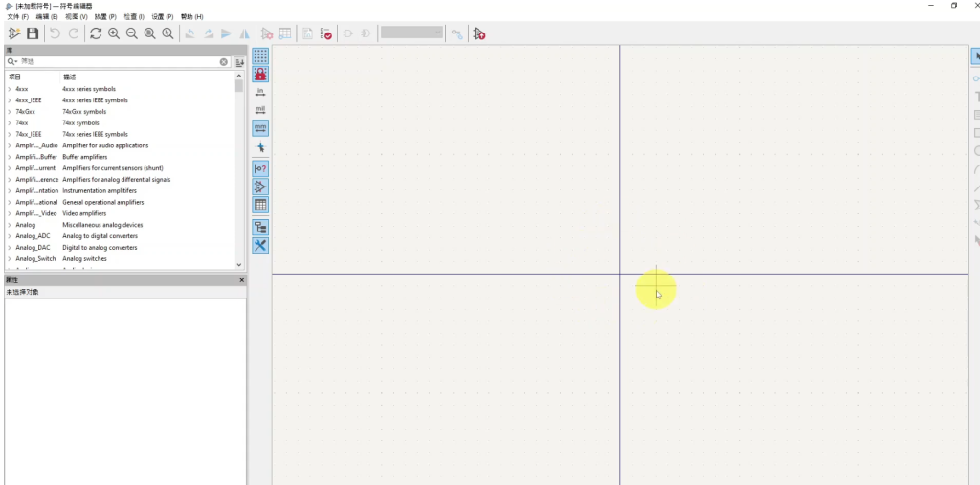Open symbol properties with the gear symbol icon
This screenshot has height=485, width=980.
click(x=267, y=33)
